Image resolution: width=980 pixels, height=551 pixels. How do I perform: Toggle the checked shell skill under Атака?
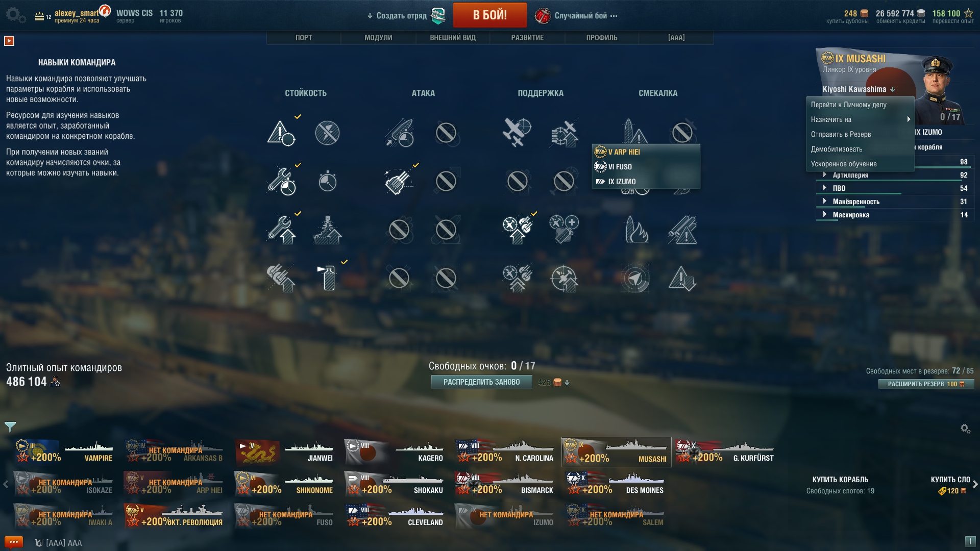pos(399,181)
